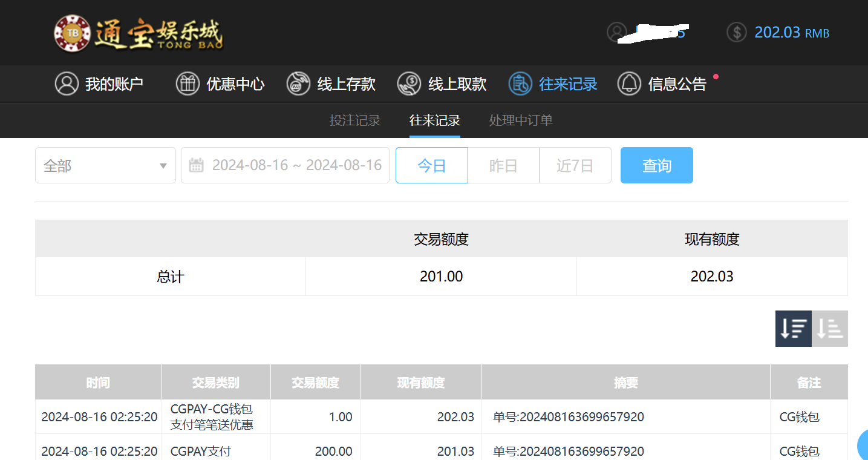Screen dimensions: 868x460
Task: Sort records in ascending order
Action: coord(829,329)
